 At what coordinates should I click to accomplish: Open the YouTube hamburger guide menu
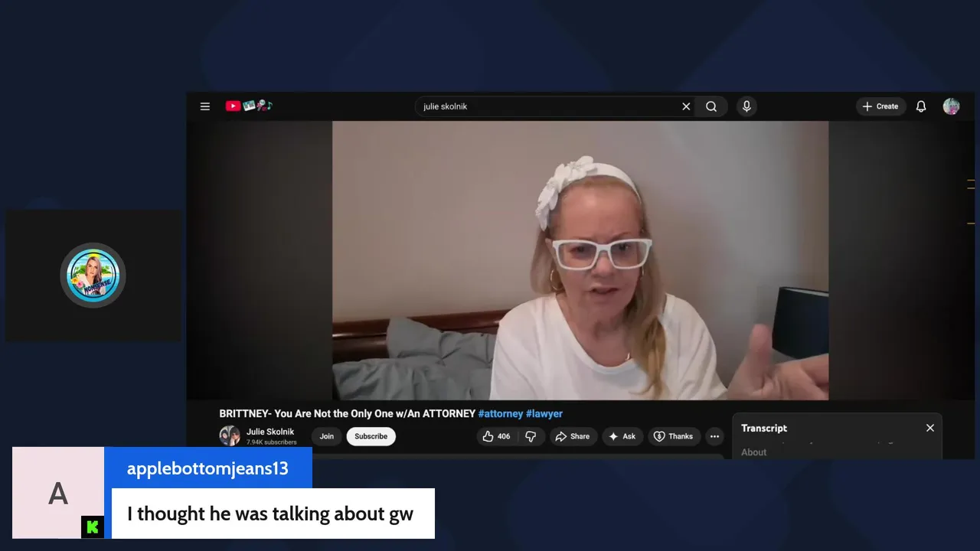[x=205, y=106]
